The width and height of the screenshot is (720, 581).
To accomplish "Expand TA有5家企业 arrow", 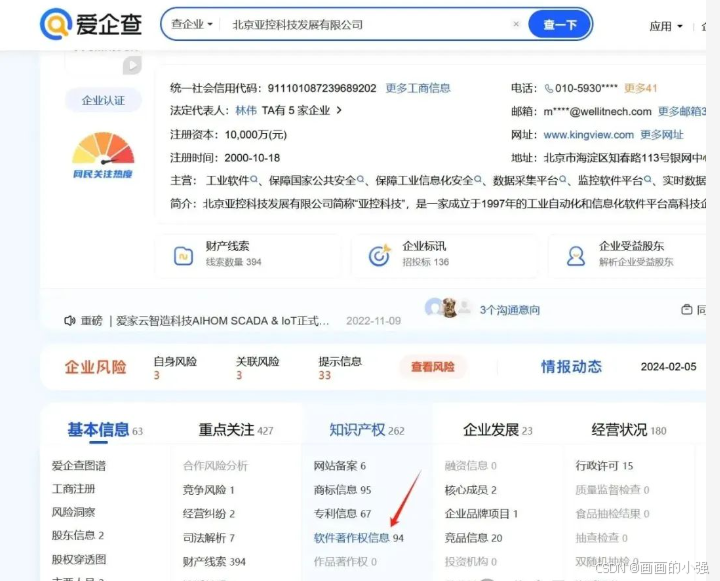I will (339, 110).
